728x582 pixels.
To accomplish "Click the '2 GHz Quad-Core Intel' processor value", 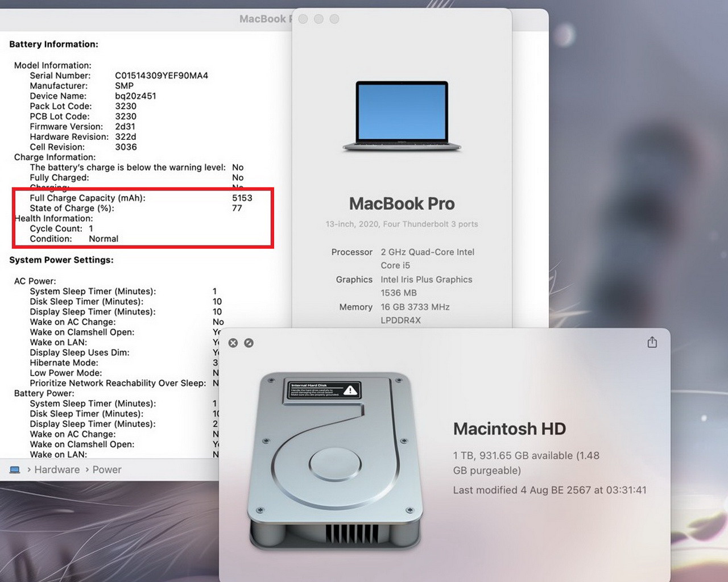I will pyautogui.click(x=427, y=252).
